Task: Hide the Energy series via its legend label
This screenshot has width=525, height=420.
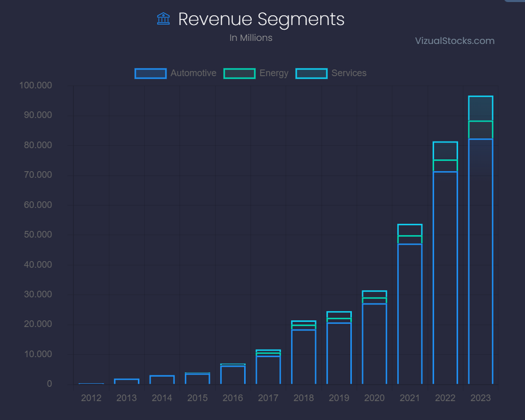Action: click(x=274, y=73)
